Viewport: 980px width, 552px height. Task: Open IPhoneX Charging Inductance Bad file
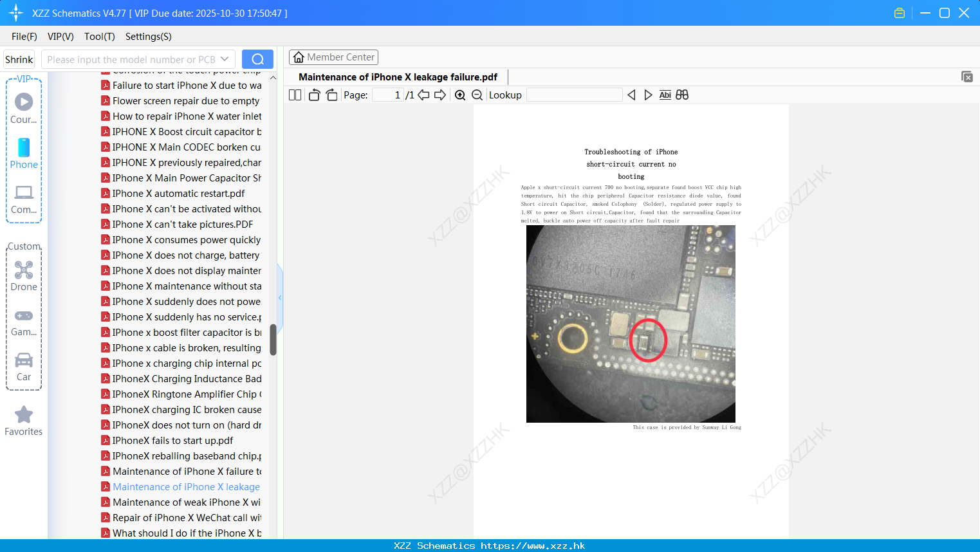click(181, 379)
